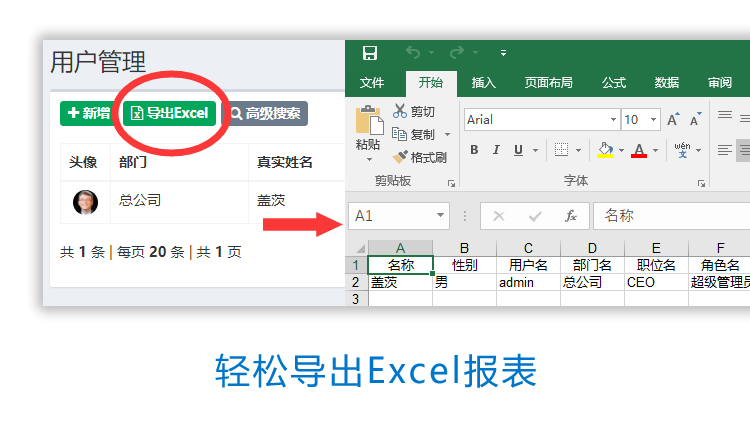Click the 高级搜索 advanced search button
750x430 pixels.
click(x=265, y=113)
